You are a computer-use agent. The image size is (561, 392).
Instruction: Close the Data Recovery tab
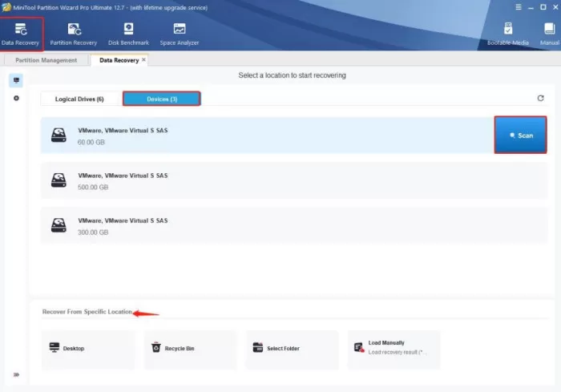point(143,60)
